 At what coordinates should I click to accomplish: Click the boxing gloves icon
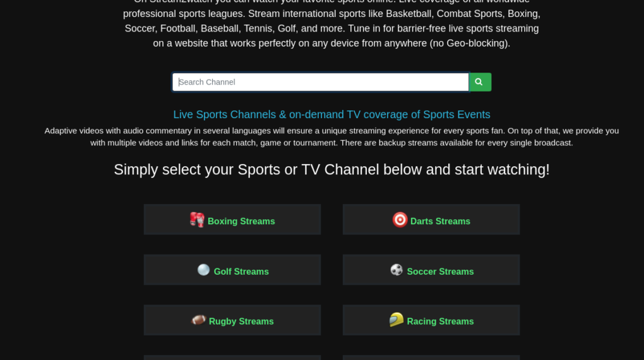(197, 219)
